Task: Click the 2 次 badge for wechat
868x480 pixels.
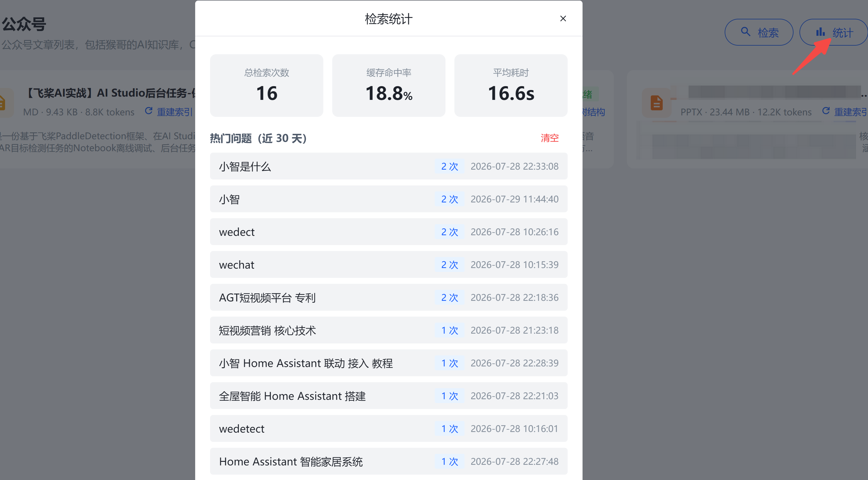Action: click(450, 265)
